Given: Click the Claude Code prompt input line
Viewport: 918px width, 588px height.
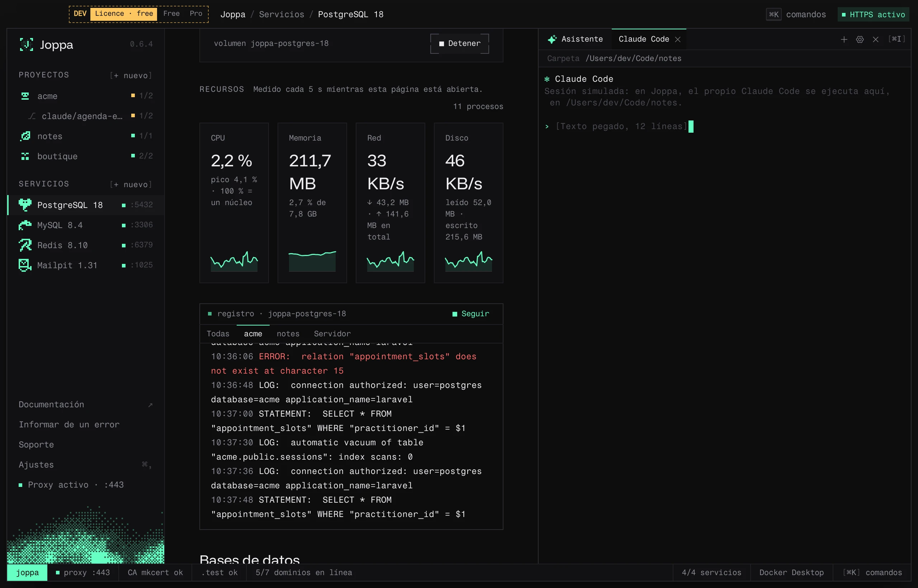Looking at the screenshot, I should click(x=724, y=126).
